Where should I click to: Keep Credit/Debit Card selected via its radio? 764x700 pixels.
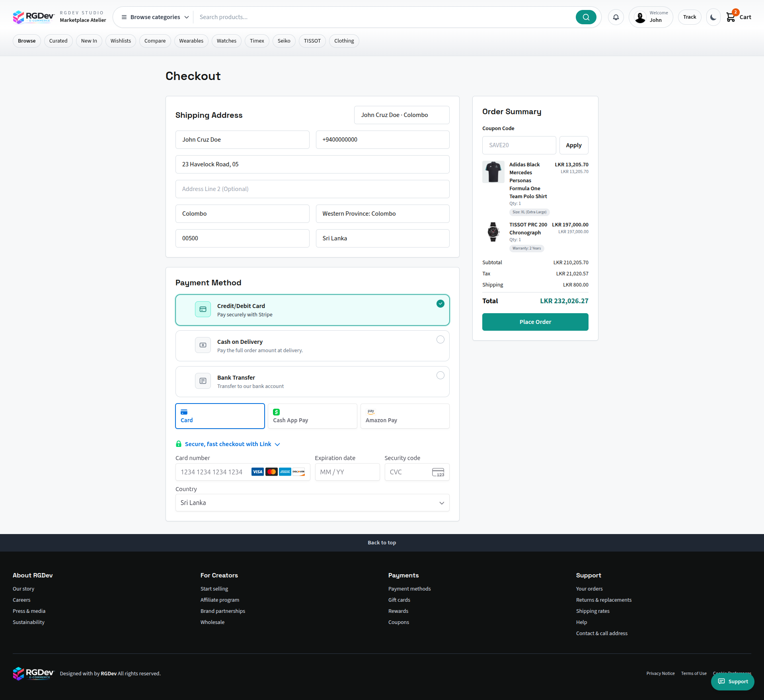click(440, 304)
